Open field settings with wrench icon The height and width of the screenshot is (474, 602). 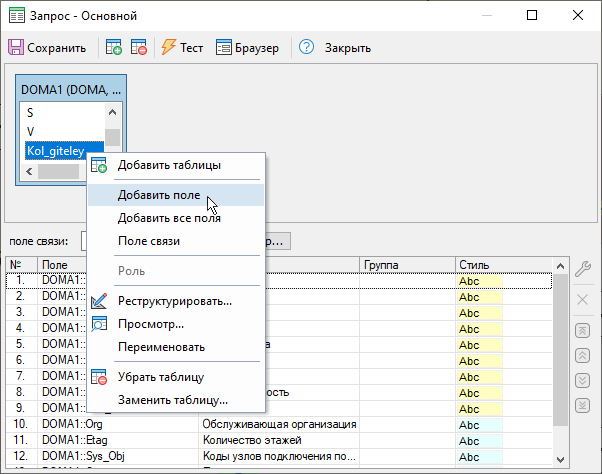coord(584,267)
